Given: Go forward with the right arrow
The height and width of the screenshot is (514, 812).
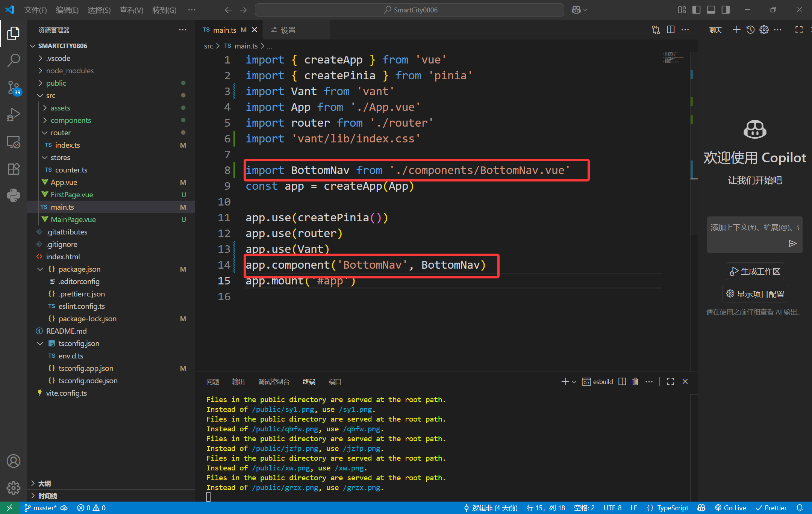Looking at the screenshot, I should [x=243, y=10].
